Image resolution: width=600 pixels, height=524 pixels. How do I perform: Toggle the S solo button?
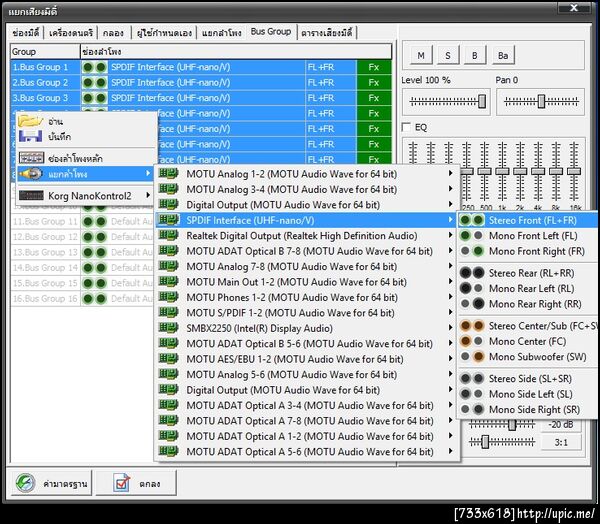coord(448,56)
